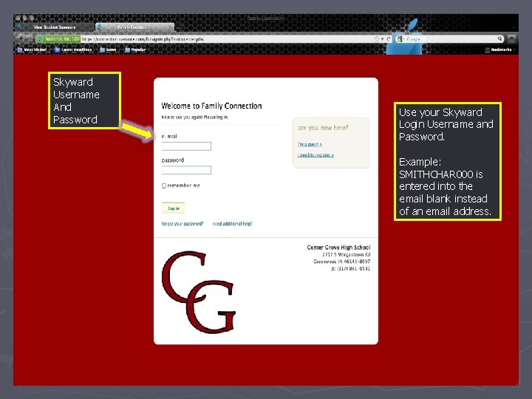Viewport: 532px width, 399px height.
Task: Open the URL history dropdown arrow
Action: [x=383, y=39]
